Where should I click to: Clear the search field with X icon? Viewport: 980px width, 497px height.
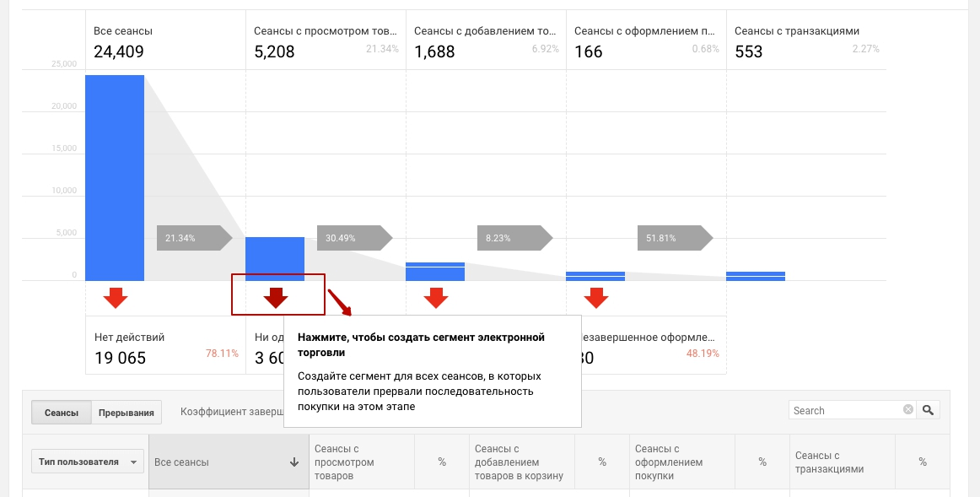tap(907, 410)
